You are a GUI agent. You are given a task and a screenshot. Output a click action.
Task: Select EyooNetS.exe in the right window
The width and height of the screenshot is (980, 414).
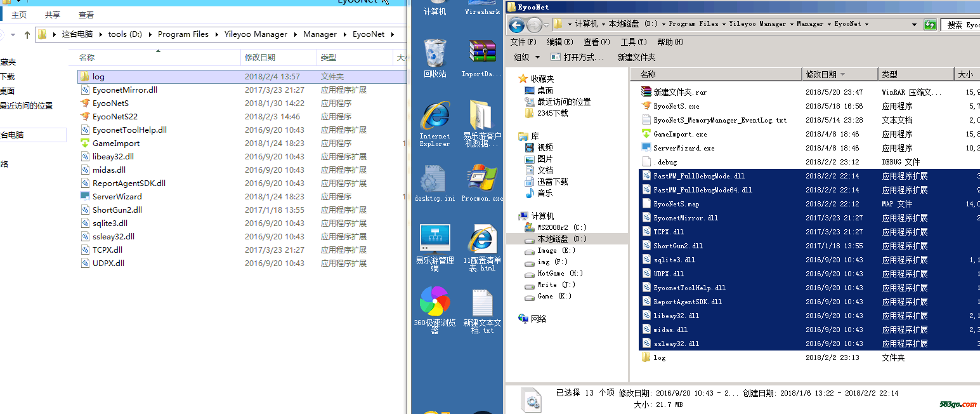676,106
